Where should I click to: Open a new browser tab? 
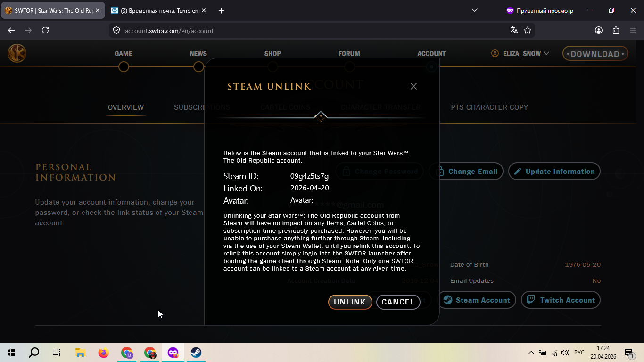(x=221, y=10)
